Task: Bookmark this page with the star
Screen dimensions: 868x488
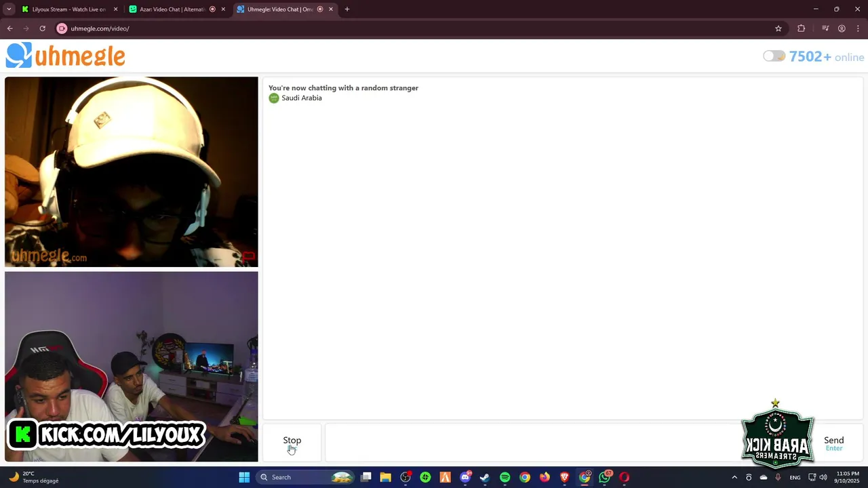Action: click(778, 28)
